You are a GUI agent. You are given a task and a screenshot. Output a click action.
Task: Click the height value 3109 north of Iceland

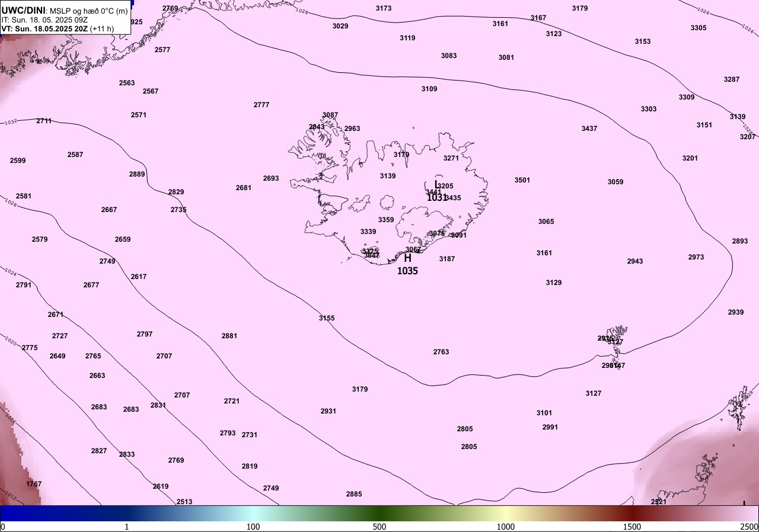click(x=429, y=89)
